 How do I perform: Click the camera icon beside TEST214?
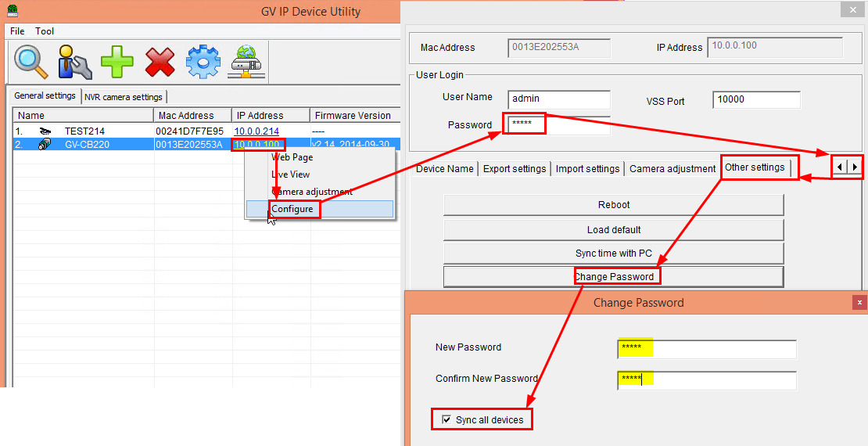[x=45, y=131]
